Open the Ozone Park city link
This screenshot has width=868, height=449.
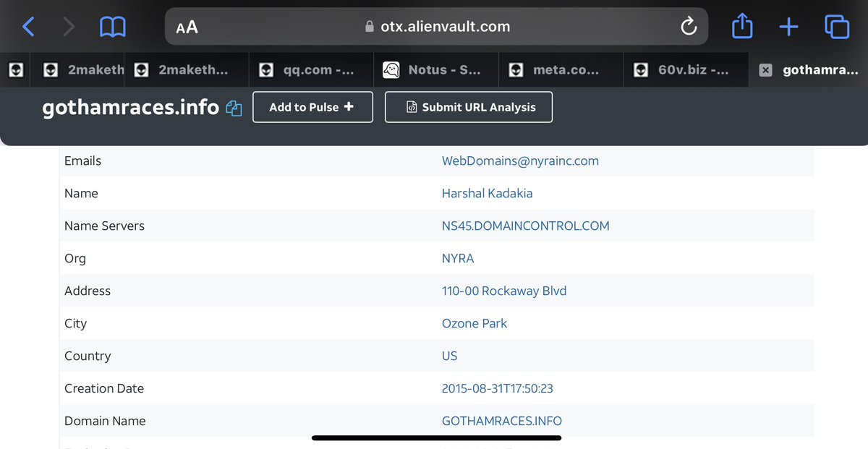click(x=475, y=323)
